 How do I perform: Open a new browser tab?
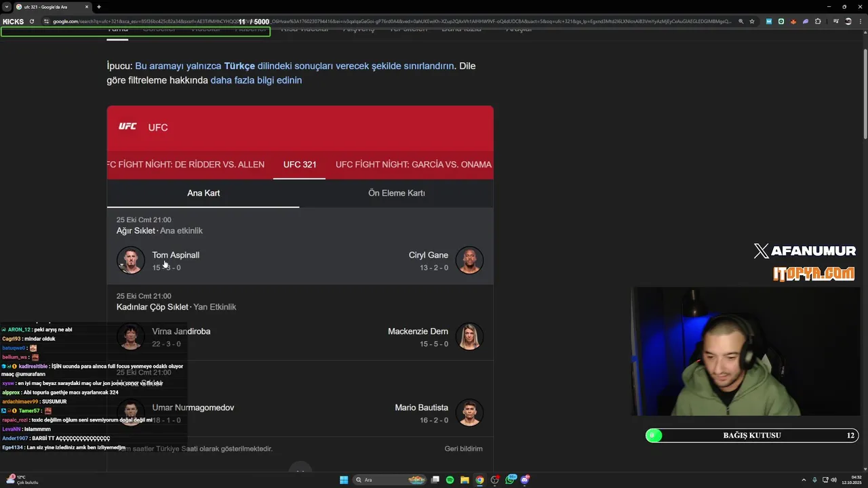[98, 7]
